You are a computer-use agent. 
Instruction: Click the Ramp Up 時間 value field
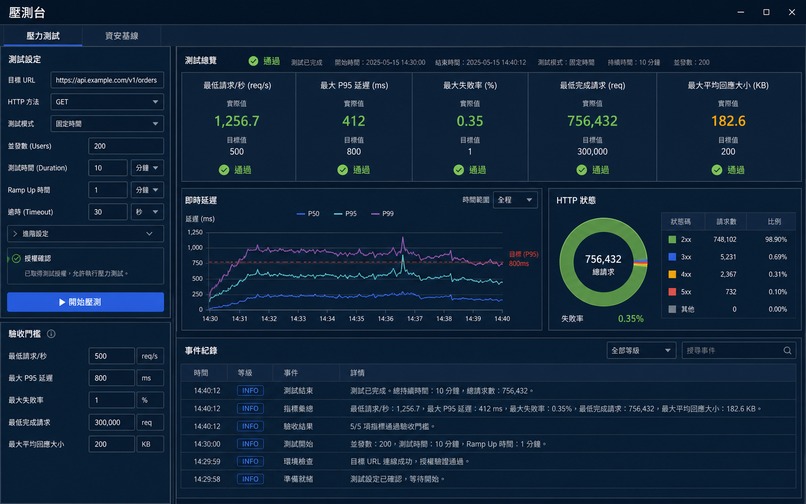click(107, 190)
